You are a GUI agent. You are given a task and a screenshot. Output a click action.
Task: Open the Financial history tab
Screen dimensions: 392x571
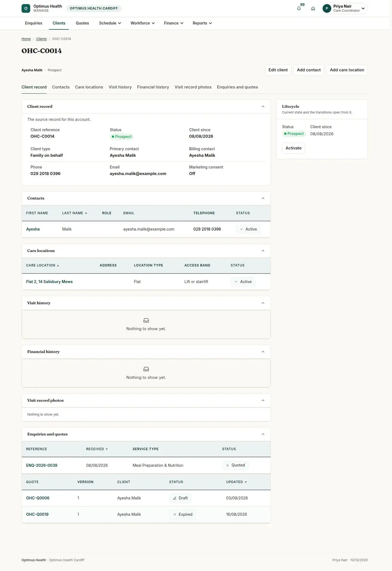(153, 87)
